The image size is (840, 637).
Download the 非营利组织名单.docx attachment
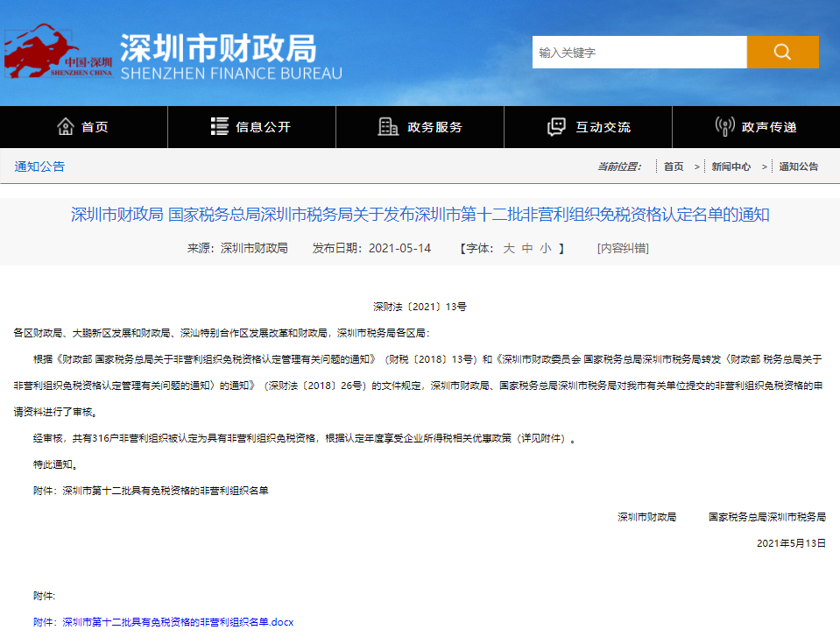[178, 622]
